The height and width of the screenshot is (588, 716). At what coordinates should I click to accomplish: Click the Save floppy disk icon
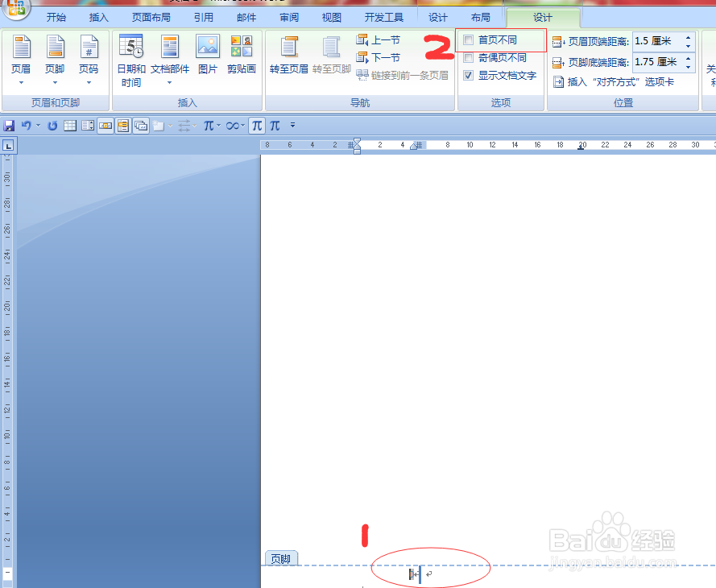[9, 126]
